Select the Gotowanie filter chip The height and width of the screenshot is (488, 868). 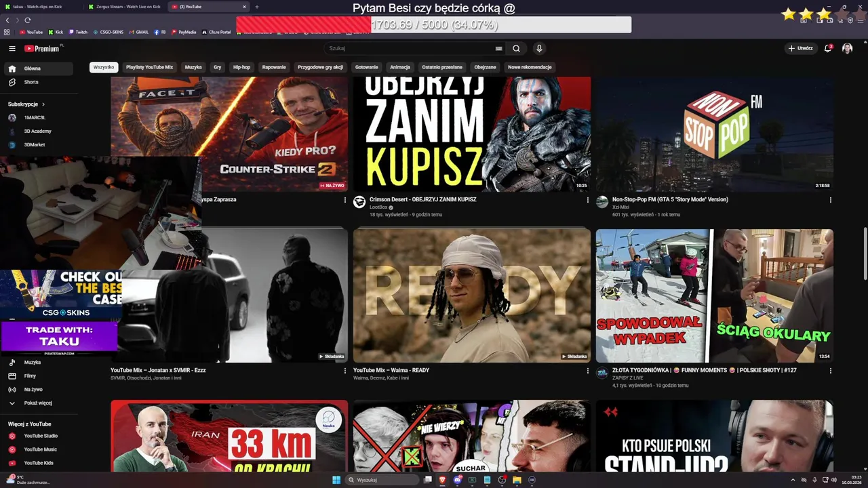point(367,67)
